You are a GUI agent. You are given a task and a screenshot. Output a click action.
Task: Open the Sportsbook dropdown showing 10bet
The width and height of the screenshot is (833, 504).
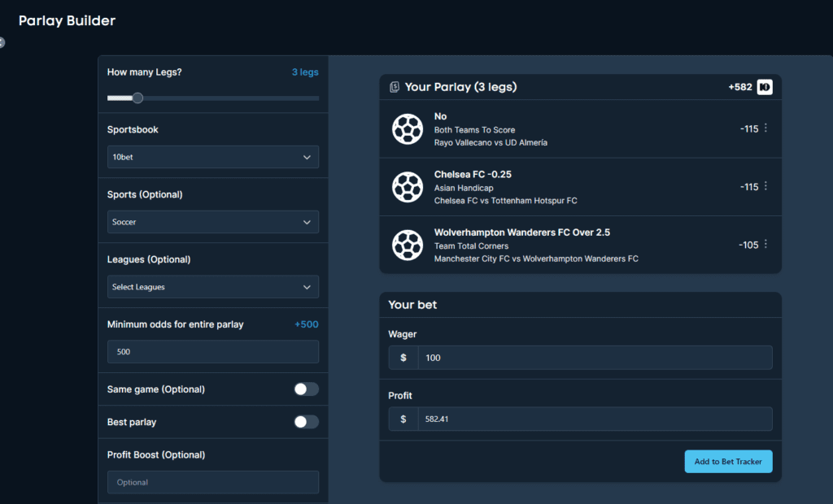213,157
